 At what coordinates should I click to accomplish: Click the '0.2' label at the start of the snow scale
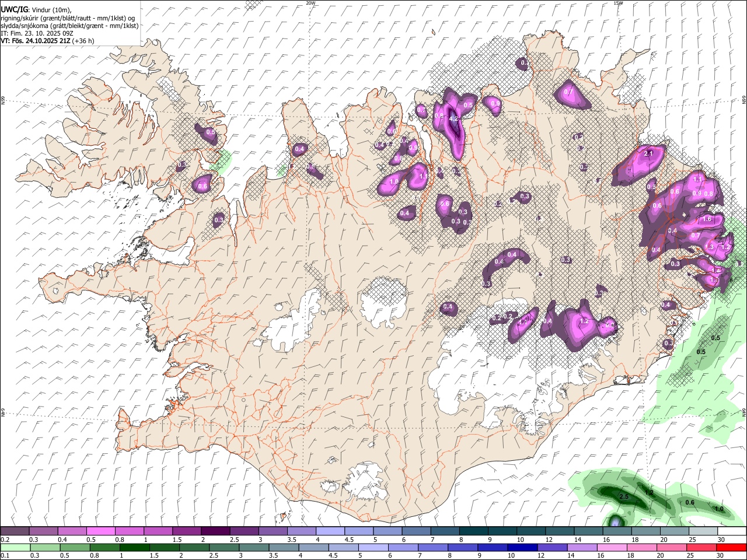click(x=5, y=540)
